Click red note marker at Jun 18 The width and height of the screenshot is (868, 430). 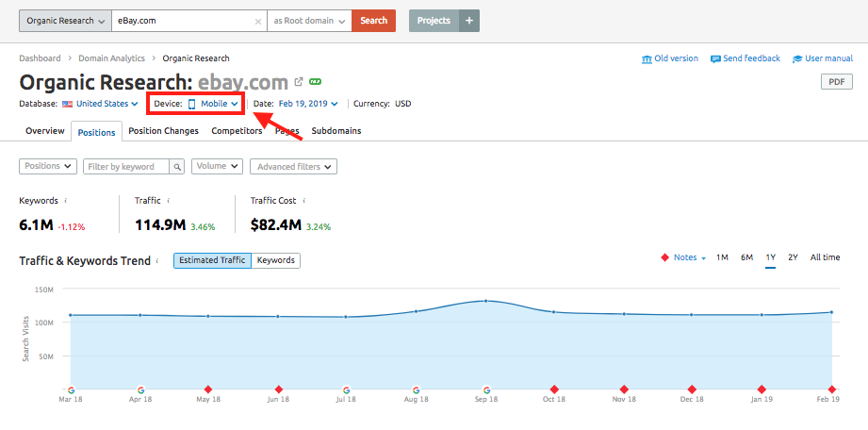pyautogui.click(x=278, y=389)
